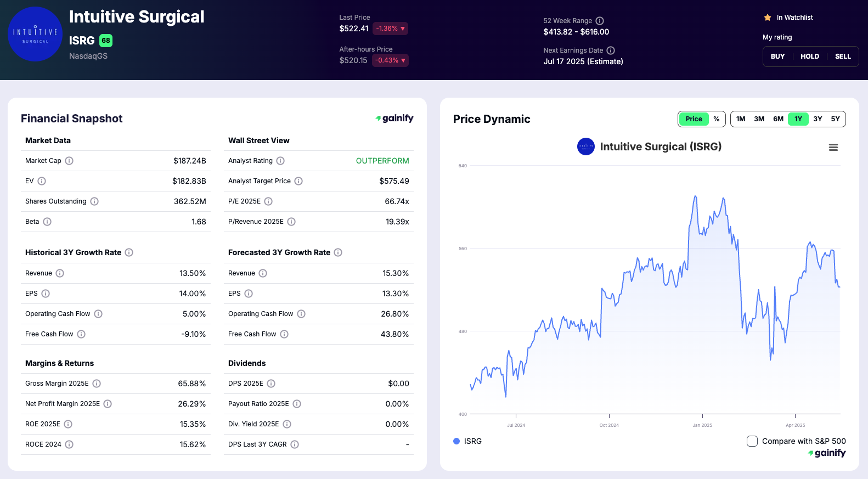Viewport: 868px width, 479px height.
Task: Click the Last Price -1.36% change badge
Action: pyautogui.click(x=390, y=29)
